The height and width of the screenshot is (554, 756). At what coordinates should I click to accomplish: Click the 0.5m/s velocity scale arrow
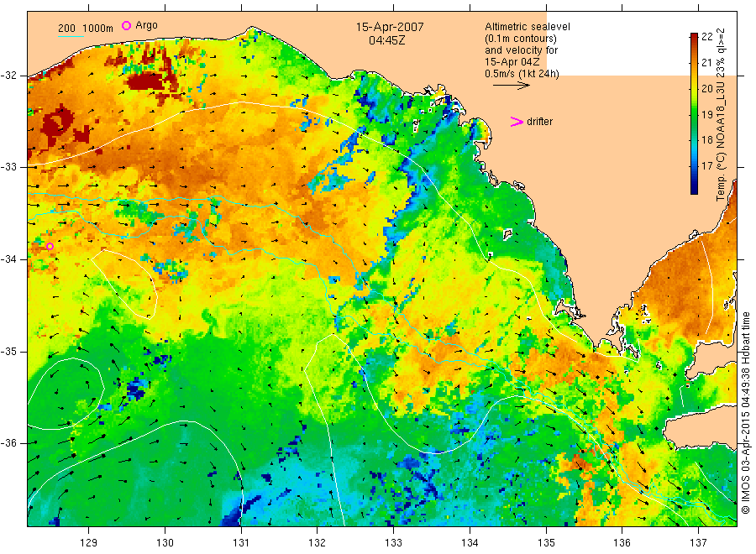[x=511, y=86]
